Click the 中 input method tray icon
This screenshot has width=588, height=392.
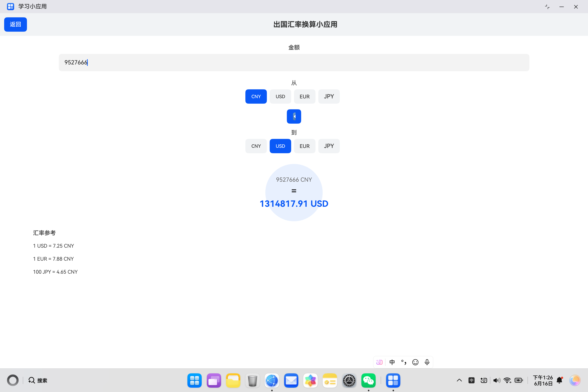pos(472,380)
